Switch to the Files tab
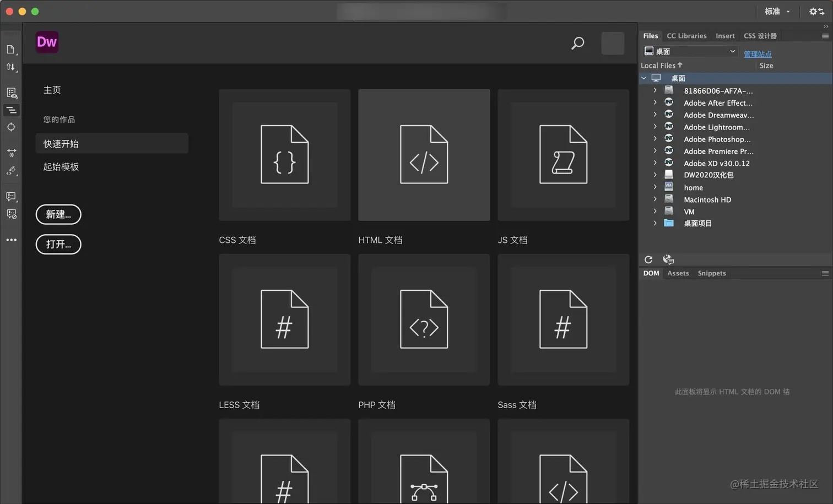The height and width of the screenshot is (504, 833). (651, 36)
